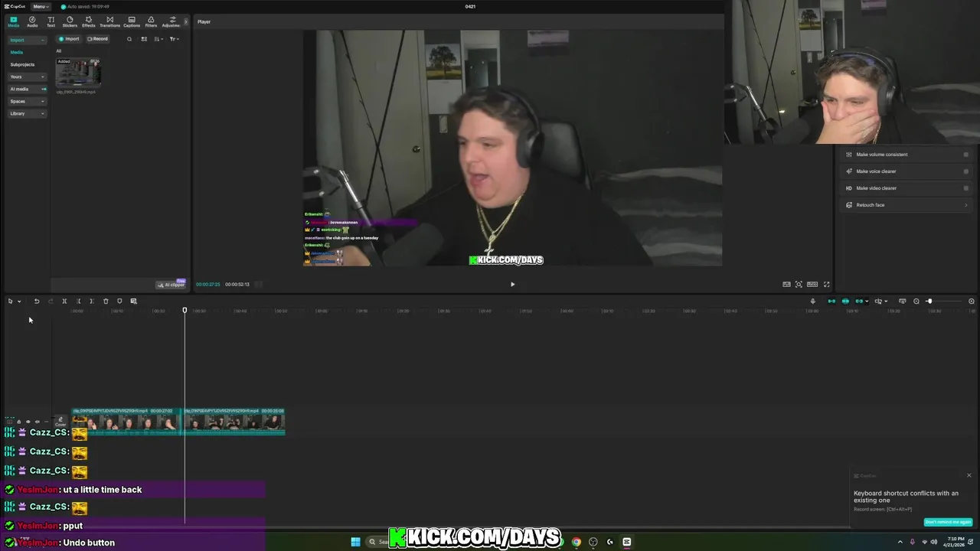The image size is (980, 551).
Task: Switch to the Text tab
Action: point(51,21)
